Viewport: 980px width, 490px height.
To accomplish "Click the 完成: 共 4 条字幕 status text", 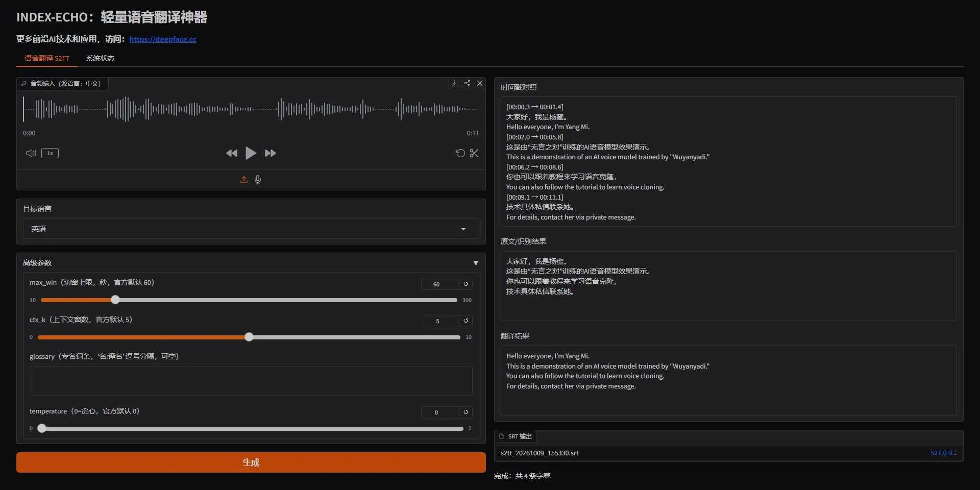I will [x=522, y=476].
